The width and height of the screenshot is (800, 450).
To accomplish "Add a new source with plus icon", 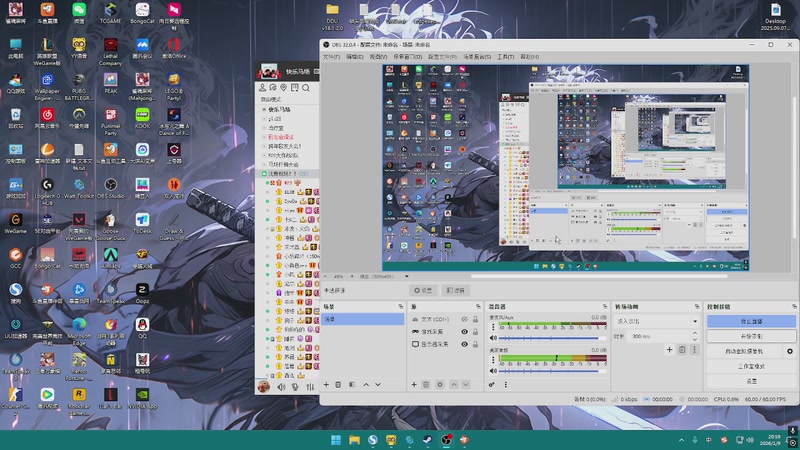I will coord(414,385).
